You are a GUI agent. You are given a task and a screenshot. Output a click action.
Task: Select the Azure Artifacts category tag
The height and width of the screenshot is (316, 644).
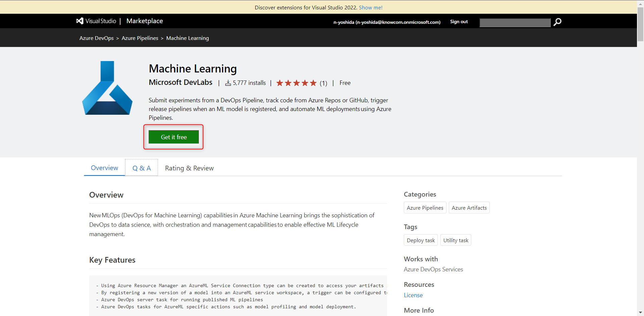pos(469,208)
